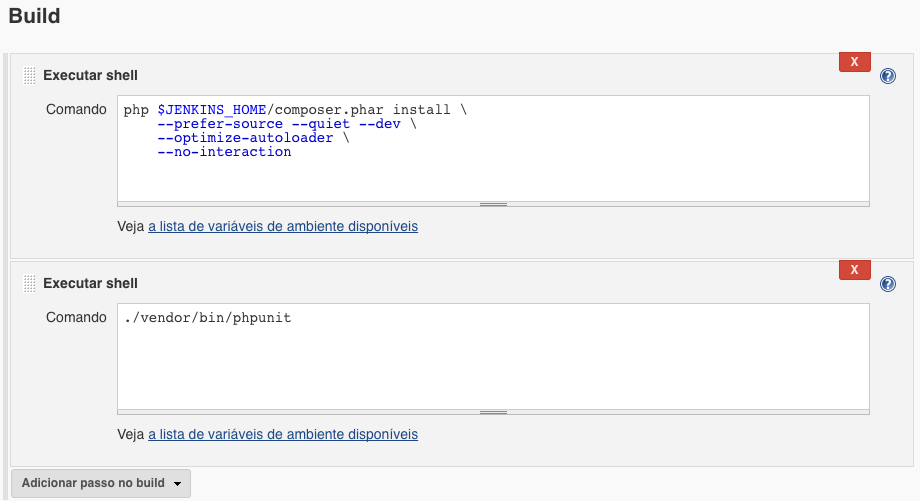920x501 pixels.
Task: Grab drag handle of phpunit shell step
Action: [x=29, y=283]
